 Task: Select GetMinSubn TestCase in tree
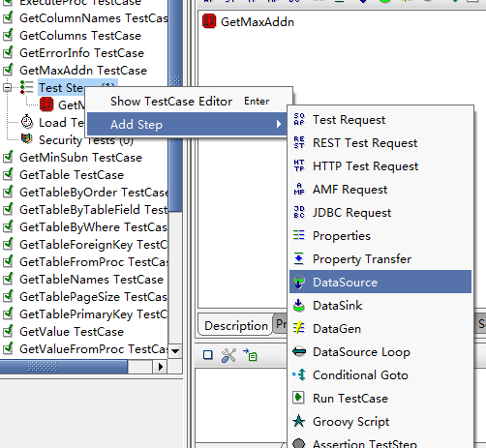coord(80,158)
